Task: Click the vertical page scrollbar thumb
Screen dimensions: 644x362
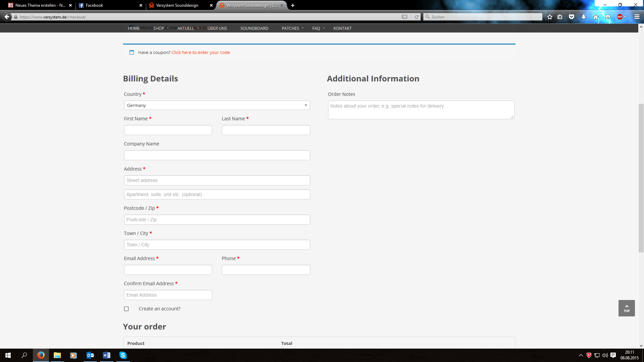Action: pyautogui.click(x=641, y=178)
